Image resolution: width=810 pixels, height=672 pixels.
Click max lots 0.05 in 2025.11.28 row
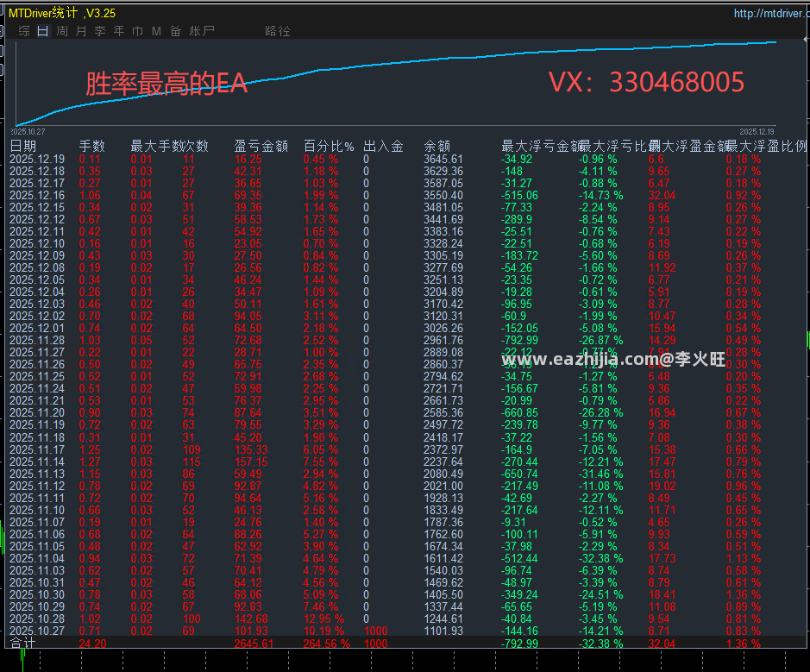(x=141, y=341)
